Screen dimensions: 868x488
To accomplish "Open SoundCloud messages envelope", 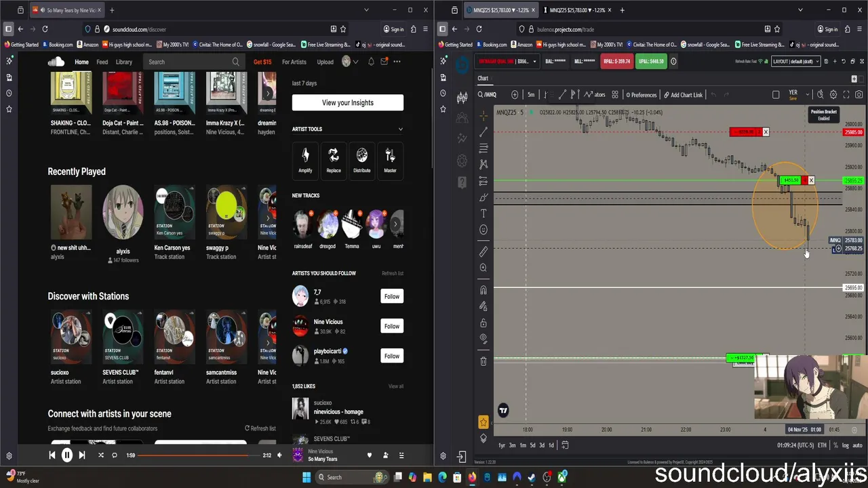I will 384,62.
